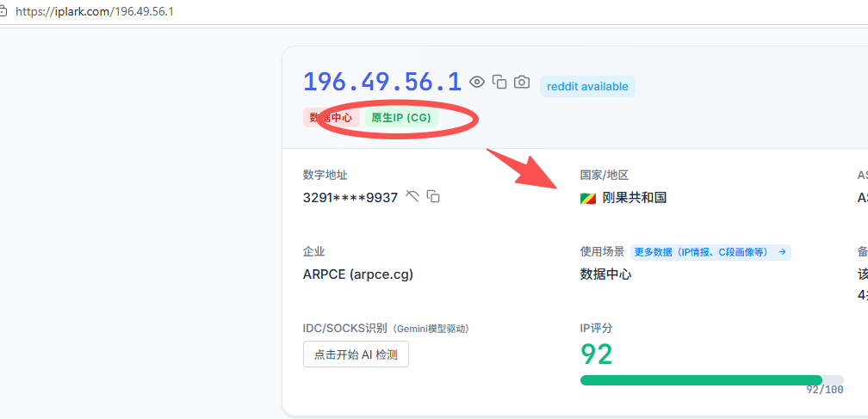868x419 pixels.
Task: Select the 刚果共和国 country text
Action: 635,197
